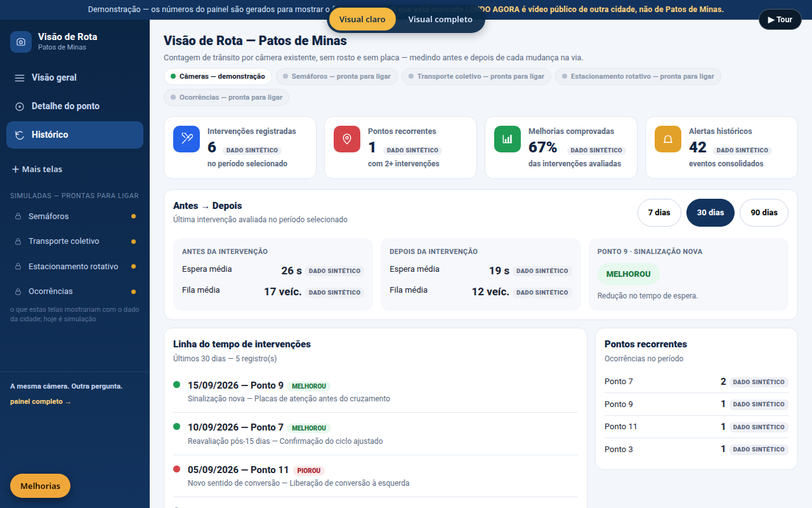Click the Ponto 3 row in Pontos recorrentes
The width and height of the screenshot is (812, 508).
coord(697,449)
